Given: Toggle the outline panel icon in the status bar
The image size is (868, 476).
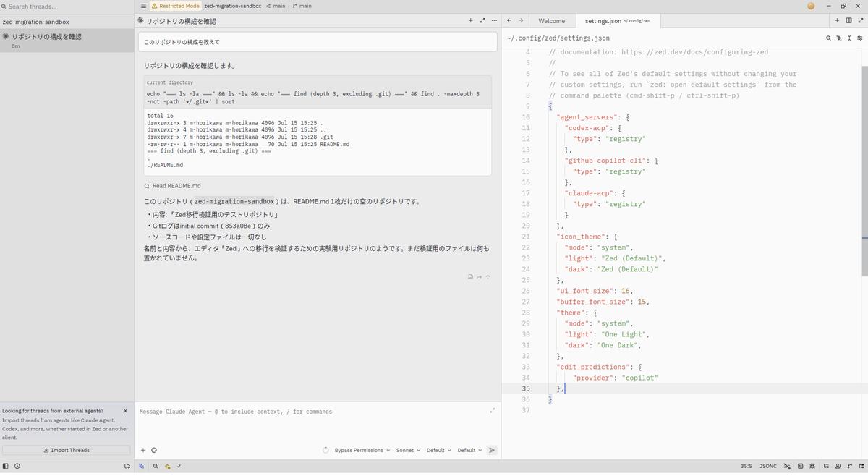Looking at the screenshot, I should coord(825,467).
